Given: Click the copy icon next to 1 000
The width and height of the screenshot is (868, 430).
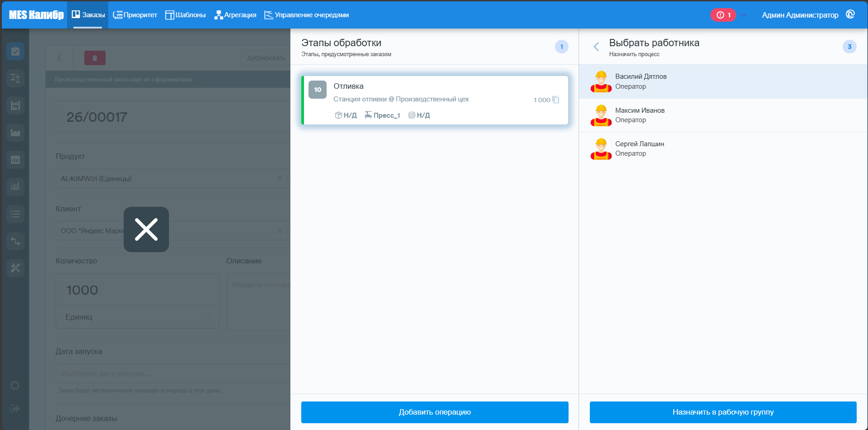Looking at the screenshot, I should [556, 100].
